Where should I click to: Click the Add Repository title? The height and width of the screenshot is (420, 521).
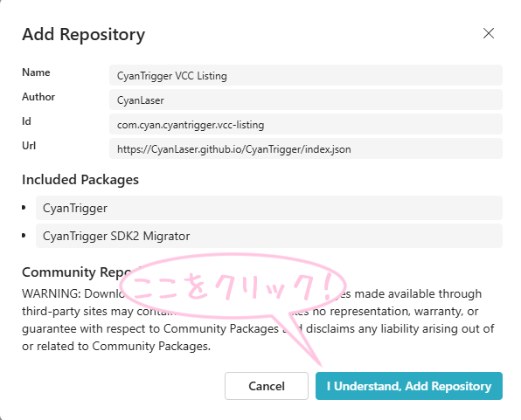(83, 35)
